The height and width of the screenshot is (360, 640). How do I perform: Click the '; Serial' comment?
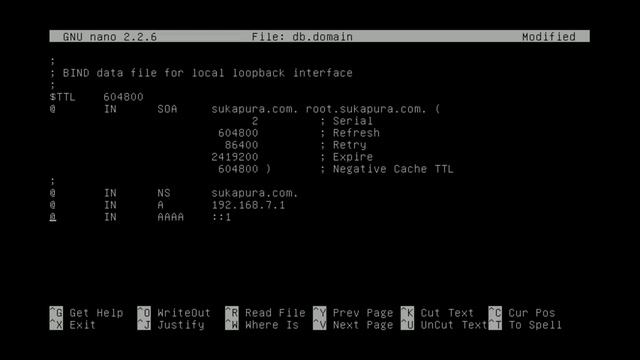(x=346, y=121)
